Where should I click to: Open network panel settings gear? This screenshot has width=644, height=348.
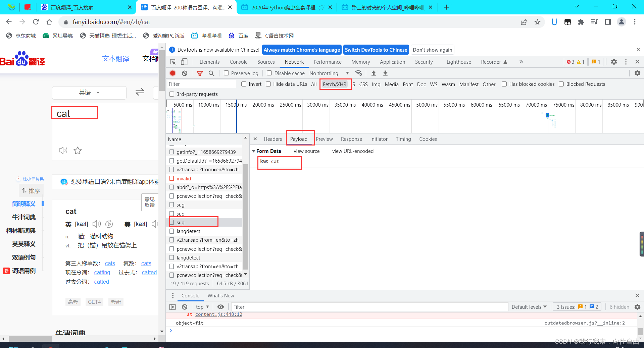(637, 73)
